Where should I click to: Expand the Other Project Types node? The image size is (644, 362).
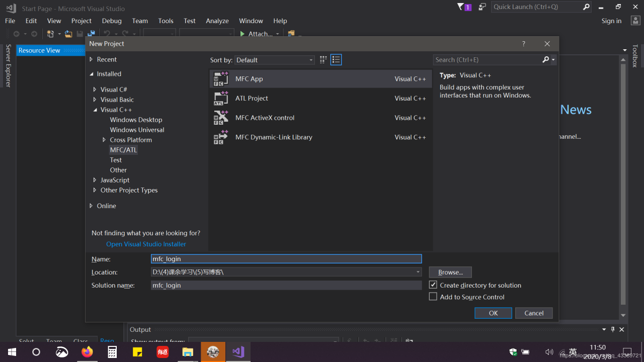95,190
